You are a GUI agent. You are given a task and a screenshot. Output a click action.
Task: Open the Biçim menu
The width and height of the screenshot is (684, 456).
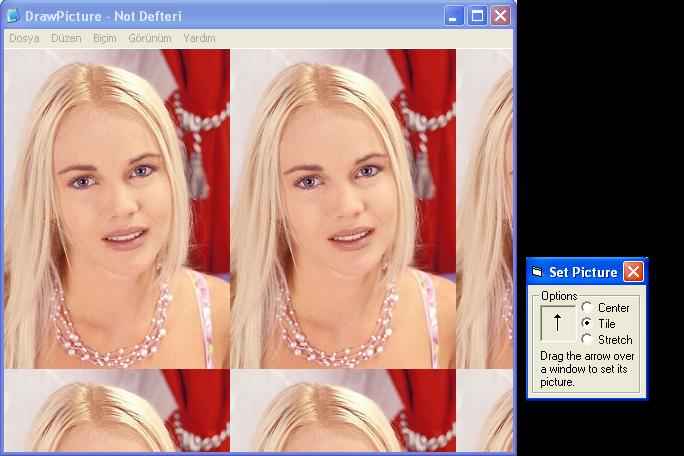(x=104, y=38)
